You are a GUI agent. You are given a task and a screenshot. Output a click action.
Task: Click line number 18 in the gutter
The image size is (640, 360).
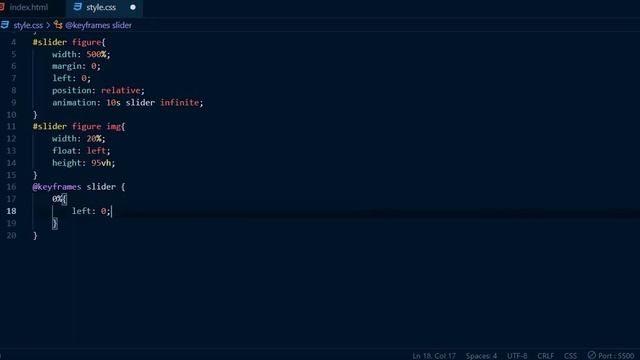tap(11, 211)
